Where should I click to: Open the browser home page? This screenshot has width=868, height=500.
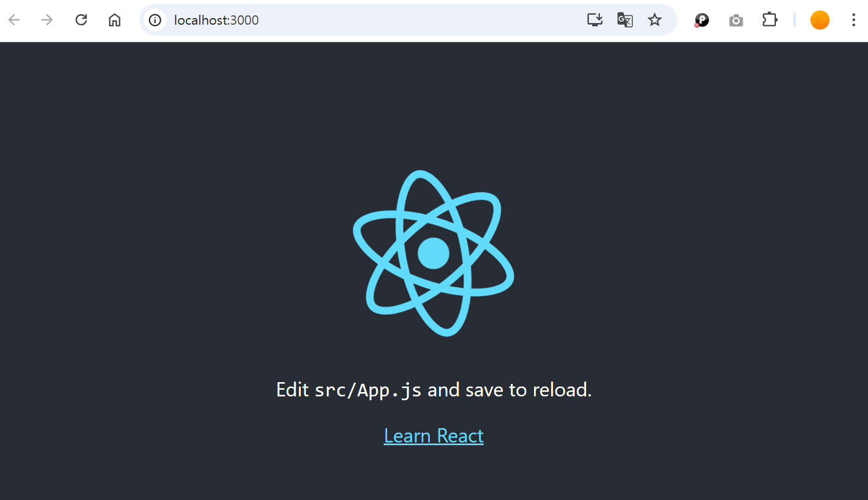115,20
